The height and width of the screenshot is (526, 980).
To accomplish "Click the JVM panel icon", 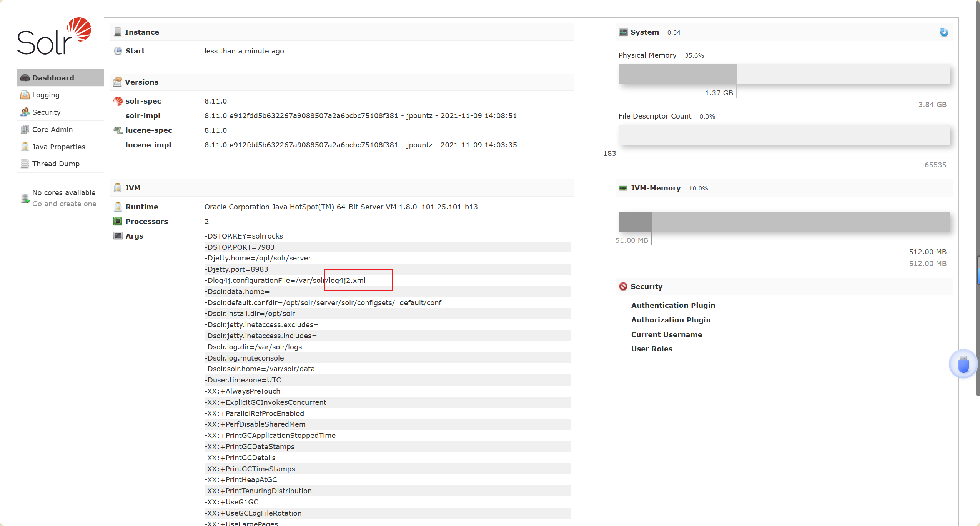I will pyautogui.click(x=117, y=188).
